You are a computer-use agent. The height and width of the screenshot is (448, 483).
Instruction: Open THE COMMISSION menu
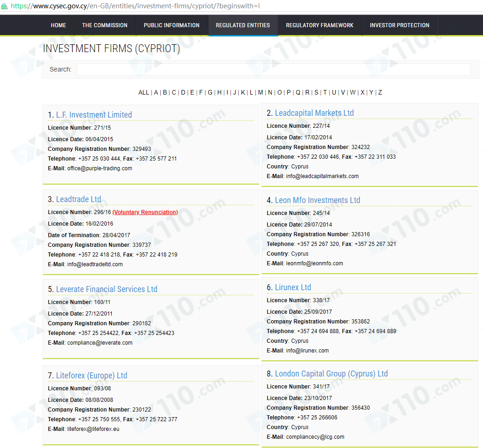105,25
